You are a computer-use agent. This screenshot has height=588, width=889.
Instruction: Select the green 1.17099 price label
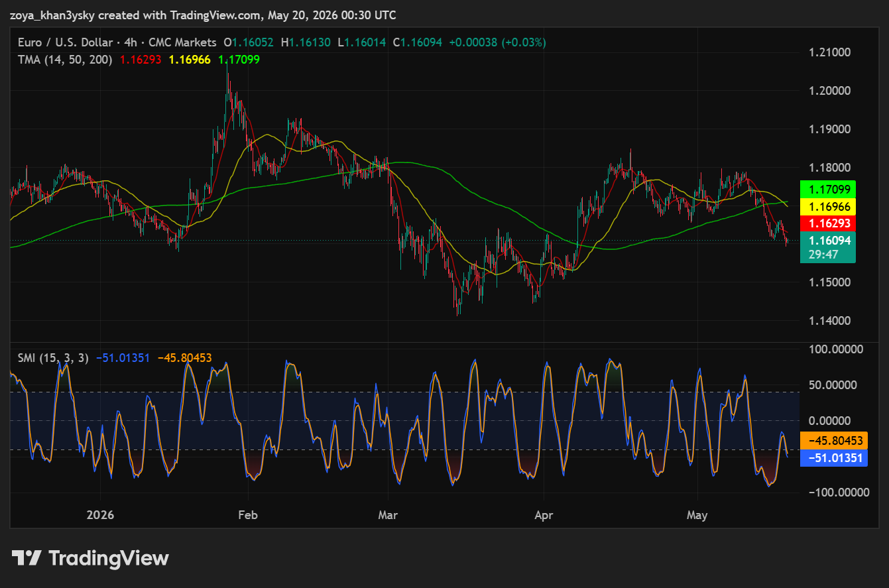[x=828, y=189]
